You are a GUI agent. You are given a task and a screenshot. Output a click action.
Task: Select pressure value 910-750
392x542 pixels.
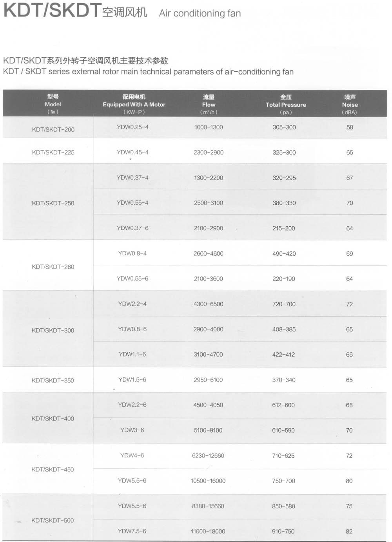point(283,531)
